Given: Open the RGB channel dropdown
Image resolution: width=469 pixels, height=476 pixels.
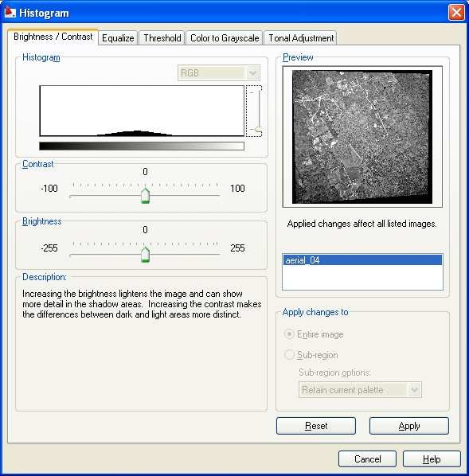Looking at the screenshot, I should (219, 73).
